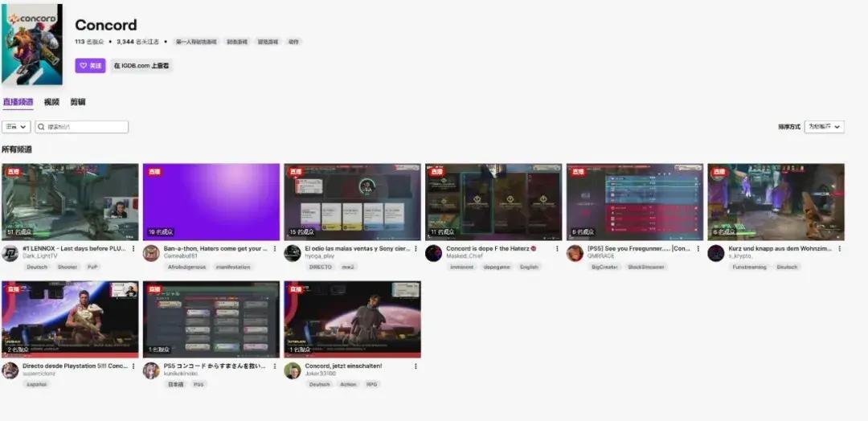Open three-dot menu for Ban-a-thon stream

(275, 249)
